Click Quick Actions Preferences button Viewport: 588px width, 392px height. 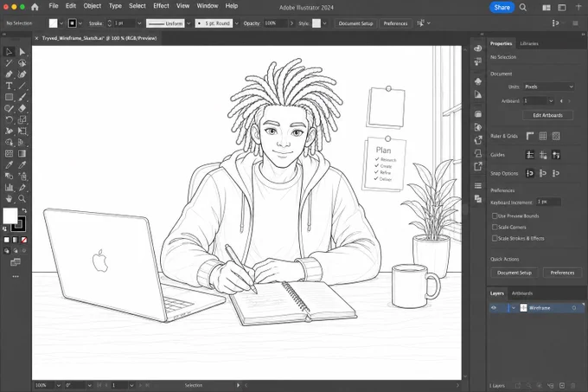[562, 273]
